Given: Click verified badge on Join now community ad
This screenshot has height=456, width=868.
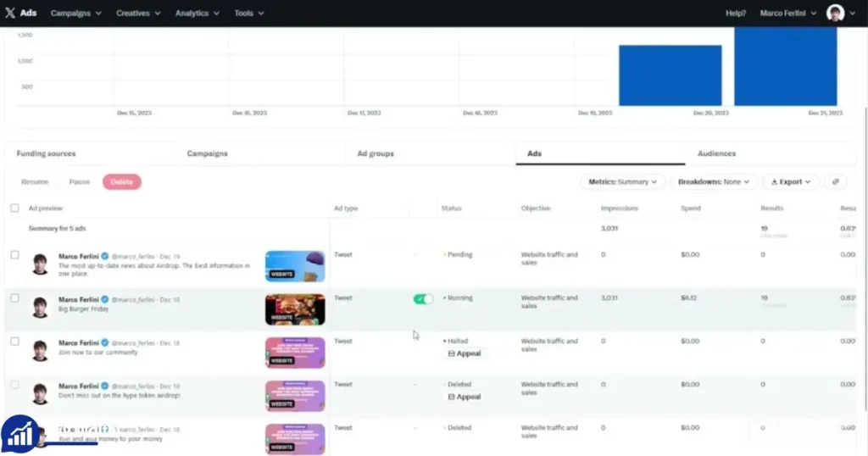Looking at the screenshot, I should tap(104, 342).
